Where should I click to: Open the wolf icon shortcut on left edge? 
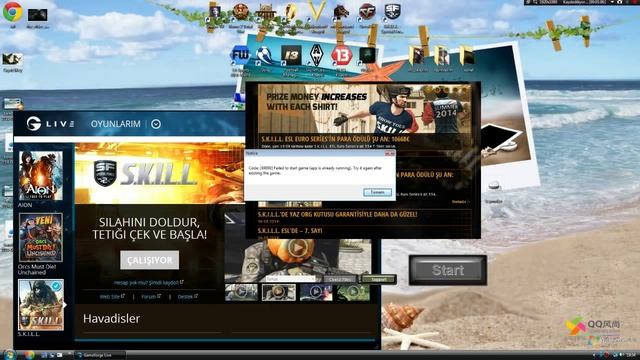click(12, 60)
